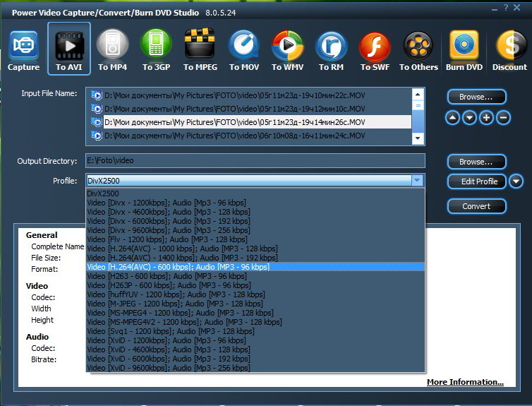Choose Divx 1200kbps Mp3 96 kbps profile

tap(255, 203)
